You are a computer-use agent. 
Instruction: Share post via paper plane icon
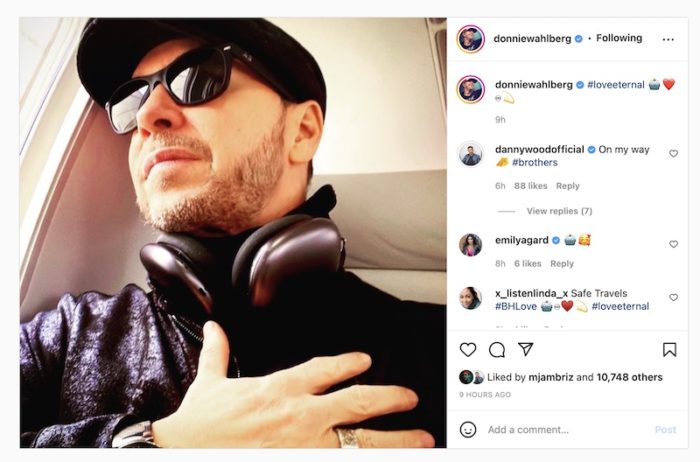coord(526,349)
